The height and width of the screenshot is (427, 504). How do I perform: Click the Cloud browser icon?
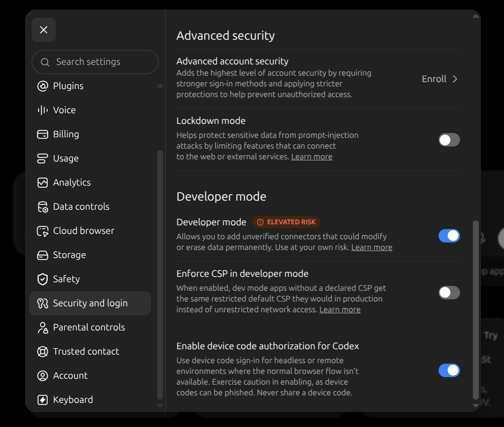click(43, 231)
